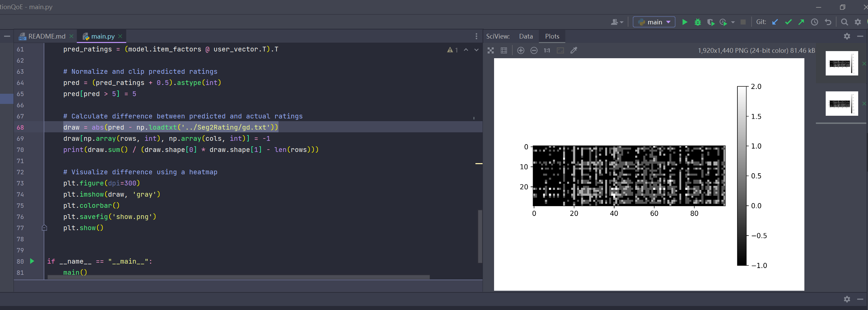Go to previous highlighted error
This screenshot has height=310, width=868.
[x=466, y=50]
